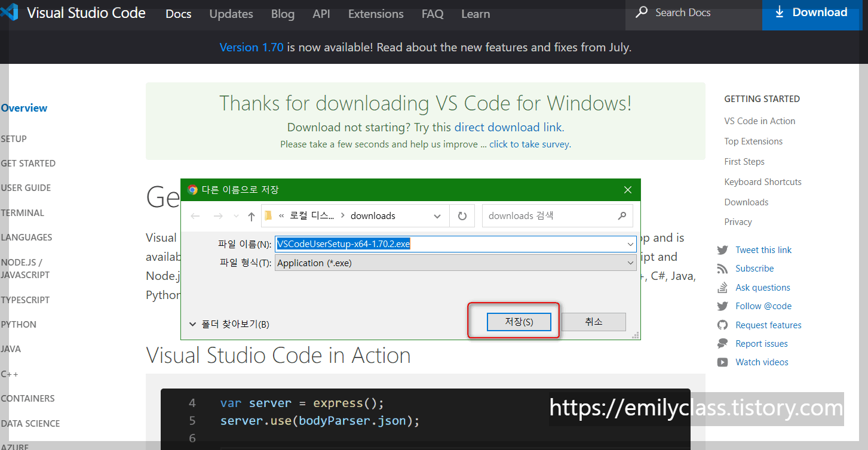
Task: Click Twitter icon beside Follow @code
Action: 723,306
